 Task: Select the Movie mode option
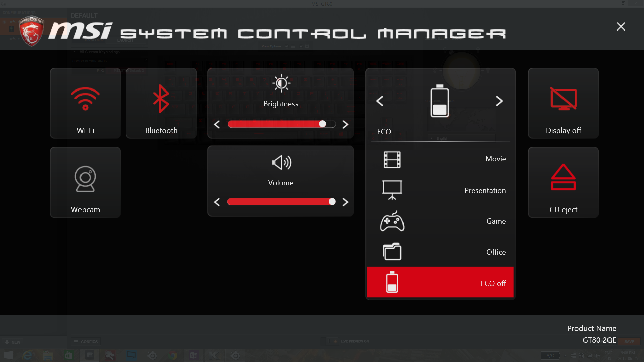(x=440, y=158)
